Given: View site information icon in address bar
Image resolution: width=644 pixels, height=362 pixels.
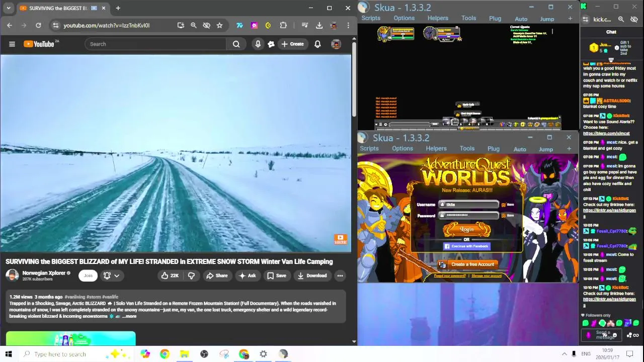Looking at the screenshot, I should tap(55, 25).
